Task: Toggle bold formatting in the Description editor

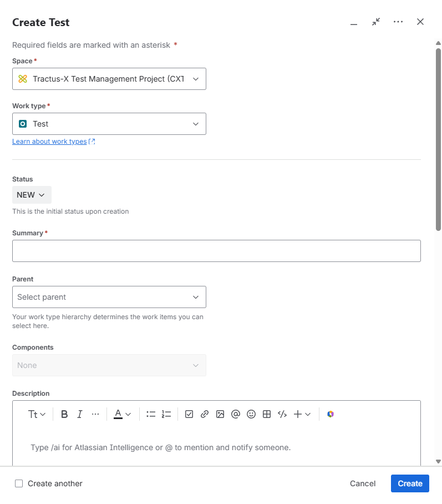Action: click(64, 414)
